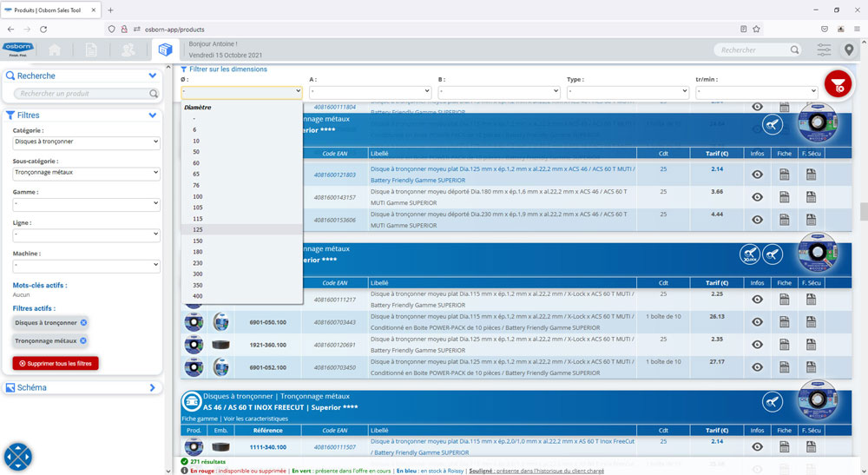This screenshot has height=475, width=868.
Task: Open the Catégorie dropdown
Action: [86, 142]
